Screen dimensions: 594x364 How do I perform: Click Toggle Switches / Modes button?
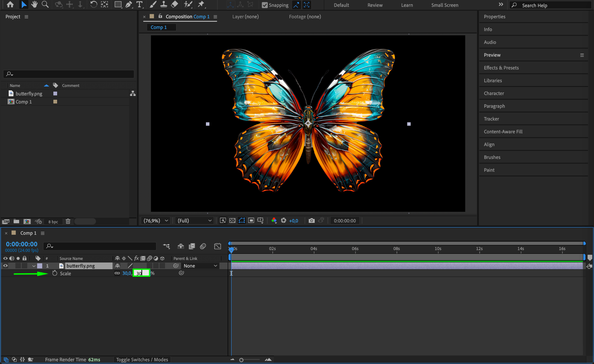click(x=142, y=359)
